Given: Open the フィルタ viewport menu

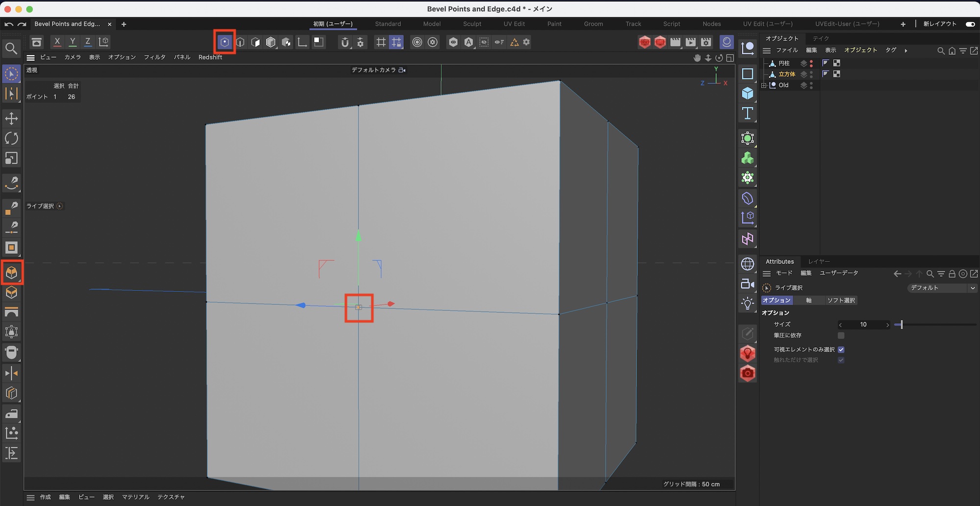Looking at the screenshot, I should click(154, 57).
